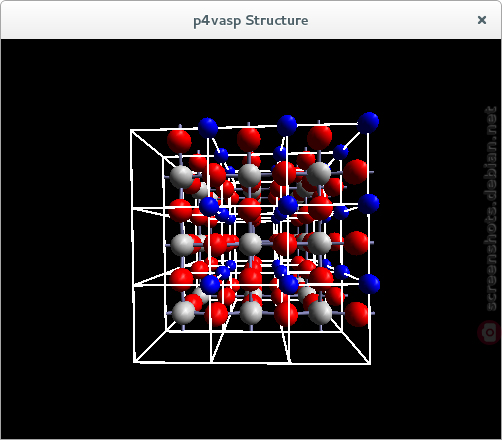
Task: Select blue atom at cell's top-right corner
Action: (x=368, y=123)
